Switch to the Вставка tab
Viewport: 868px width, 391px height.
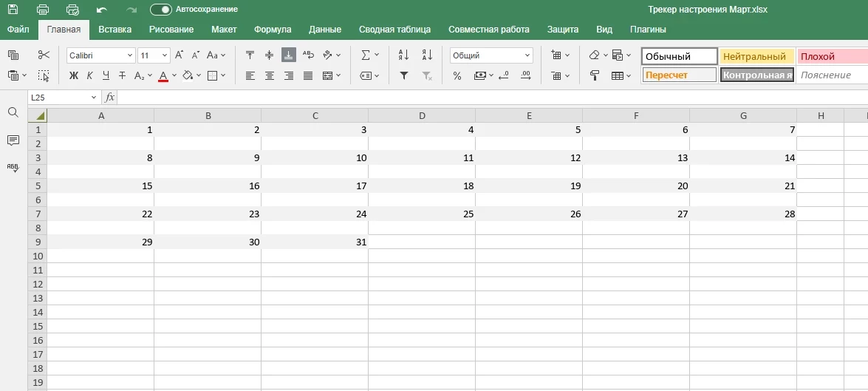click(115, 30)
